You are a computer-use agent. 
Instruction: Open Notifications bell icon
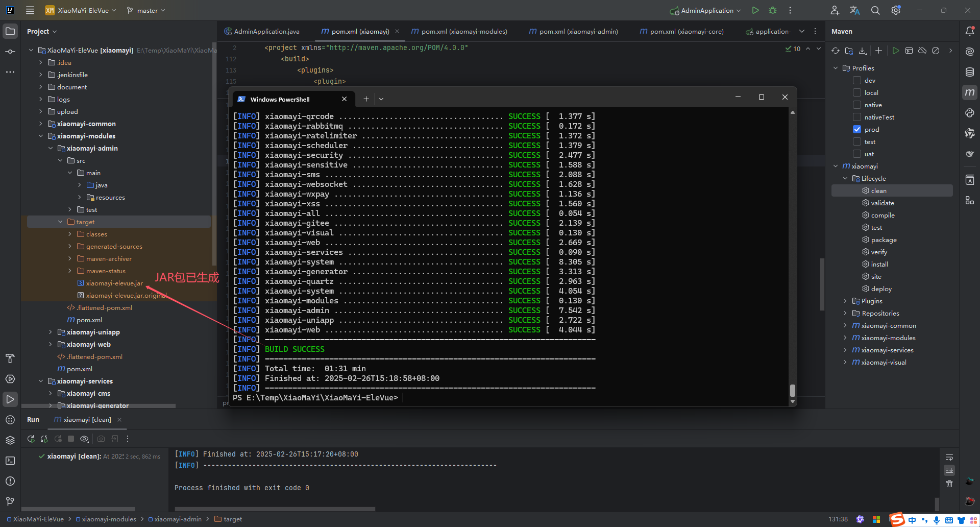coord(969,31)
